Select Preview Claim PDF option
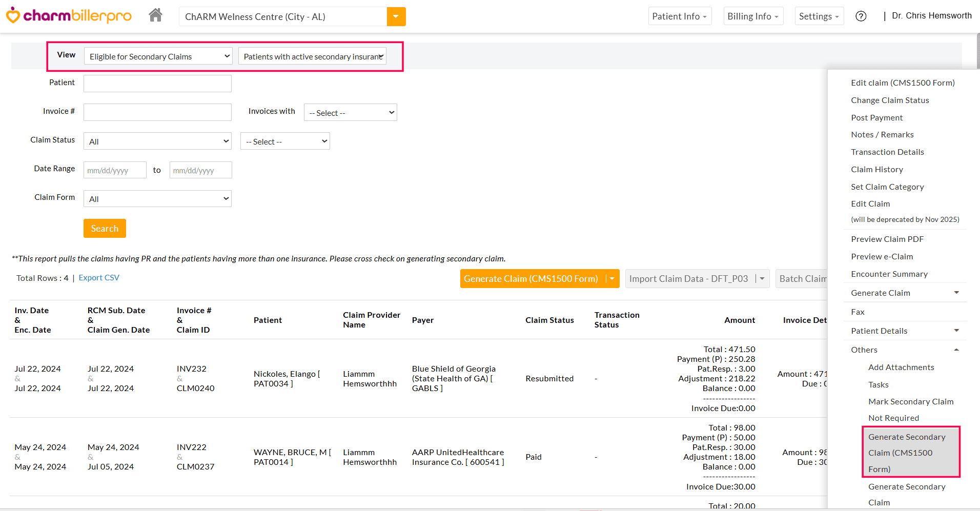The width and height of the screenshot is (980, 511). 887,239
